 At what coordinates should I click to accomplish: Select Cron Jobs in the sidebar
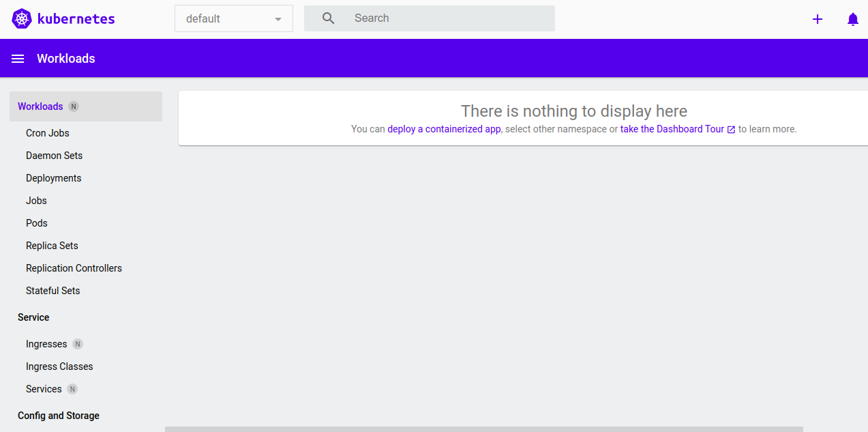pyautogui.click(x=48, y=133)
